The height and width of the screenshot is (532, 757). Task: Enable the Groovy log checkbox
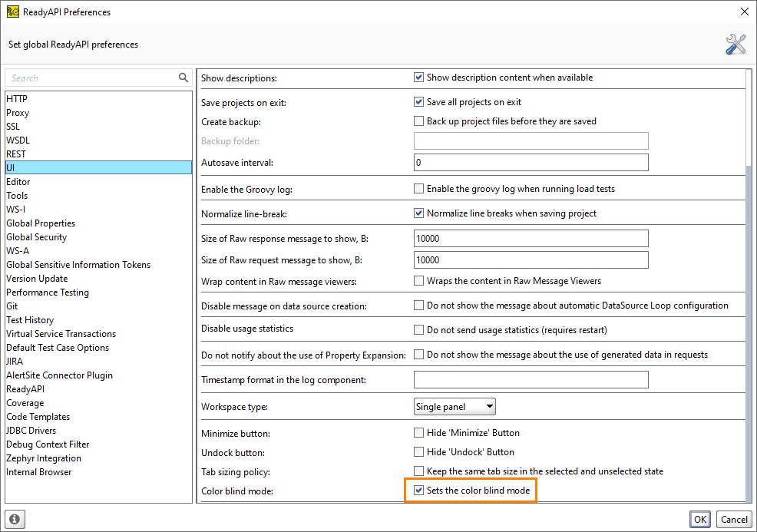point(419,187)
